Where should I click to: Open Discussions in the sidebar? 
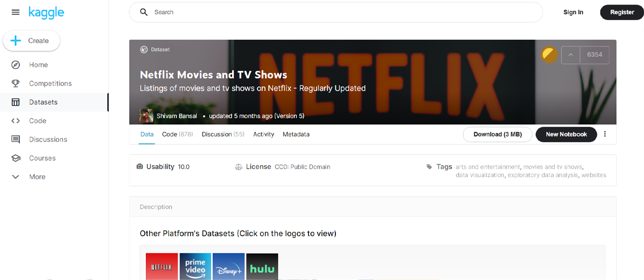pos(48,139)
